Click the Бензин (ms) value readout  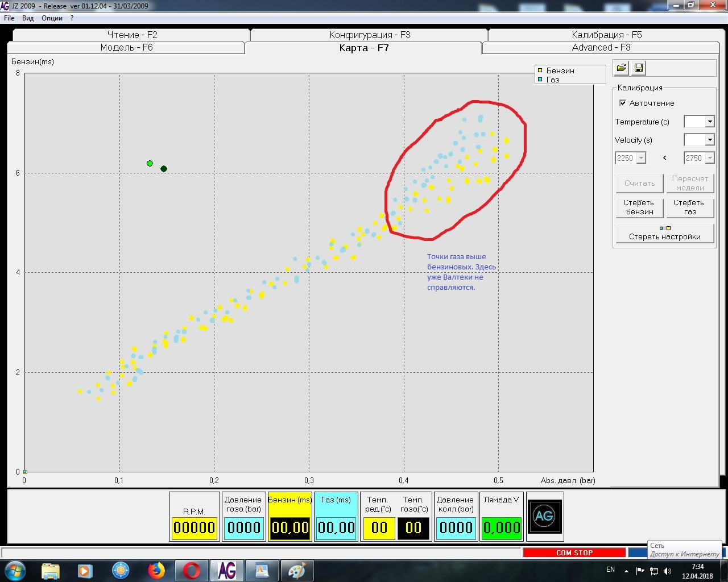(290, 527)
